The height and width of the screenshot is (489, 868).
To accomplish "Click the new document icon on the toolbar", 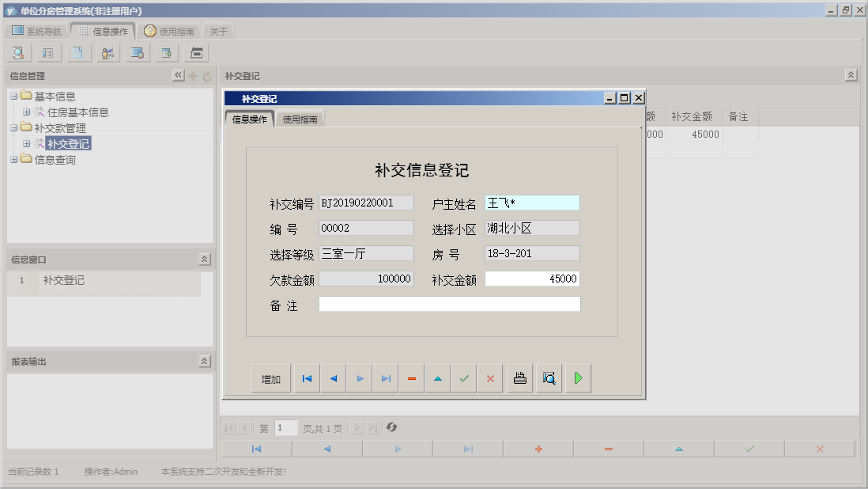I will click(x=77, y=52).
